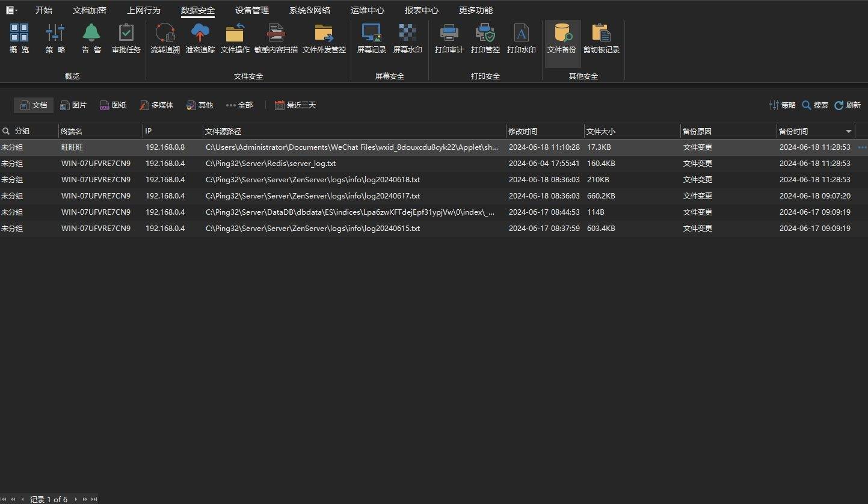The height and width of the screenshot is (504, 868).
Task: Open 屏幕记录 screen recording
Action: (372, 38)
